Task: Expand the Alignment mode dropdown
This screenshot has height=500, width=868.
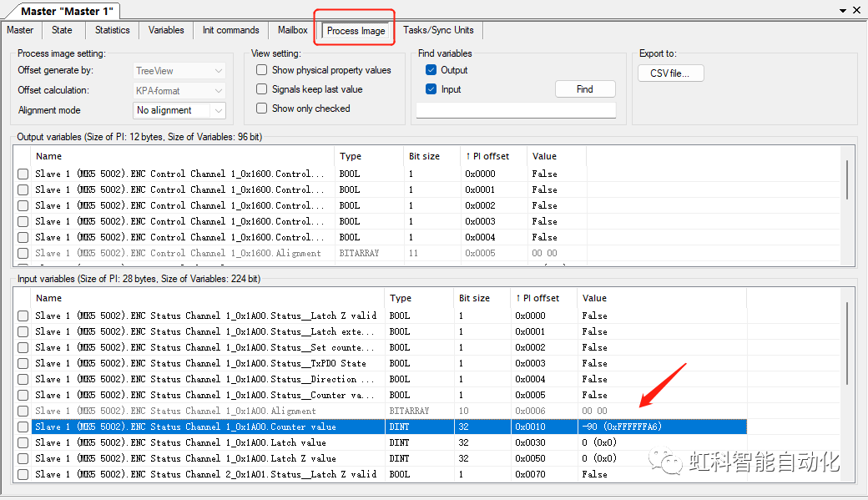Action: [179, 110]
